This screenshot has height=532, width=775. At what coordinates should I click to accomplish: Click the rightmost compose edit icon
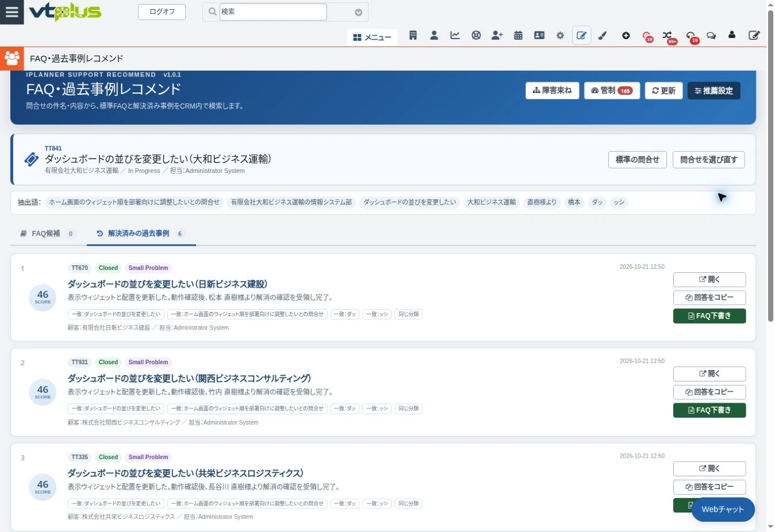pos(754,36)
